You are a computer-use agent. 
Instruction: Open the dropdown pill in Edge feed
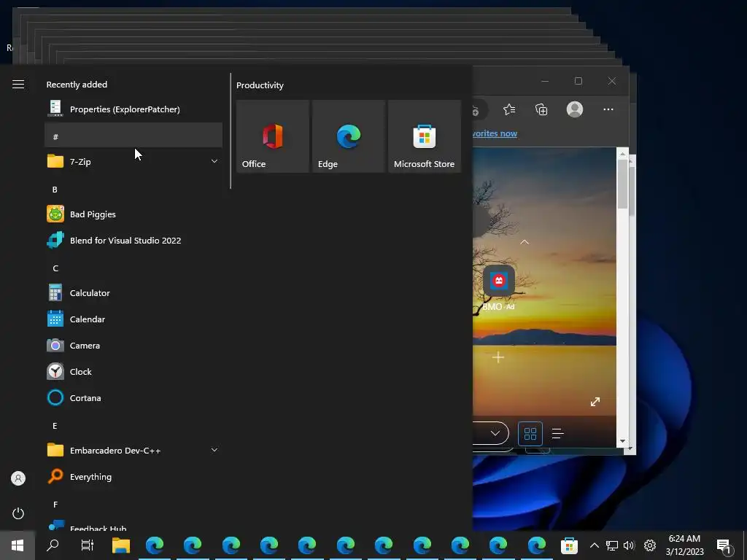(490, 433)
